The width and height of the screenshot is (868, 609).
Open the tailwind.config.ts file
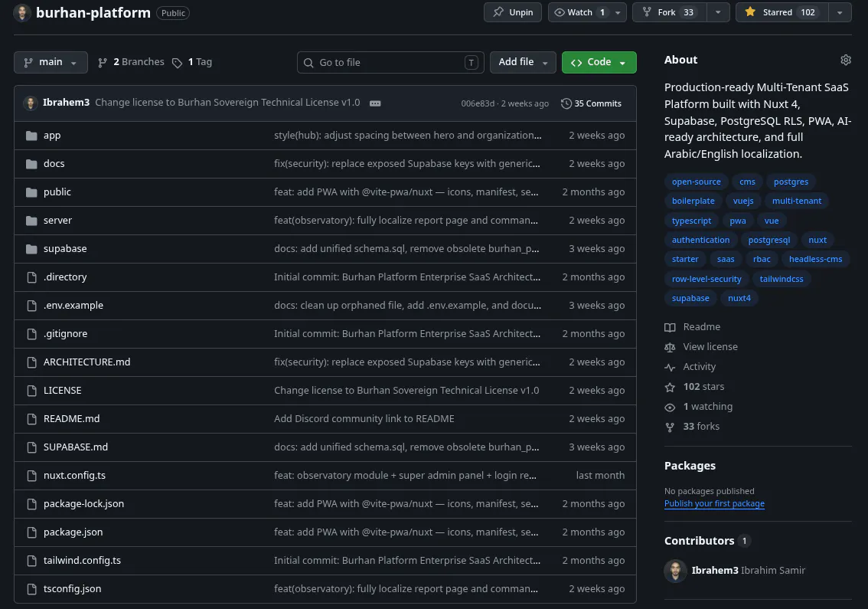(82, 561)
